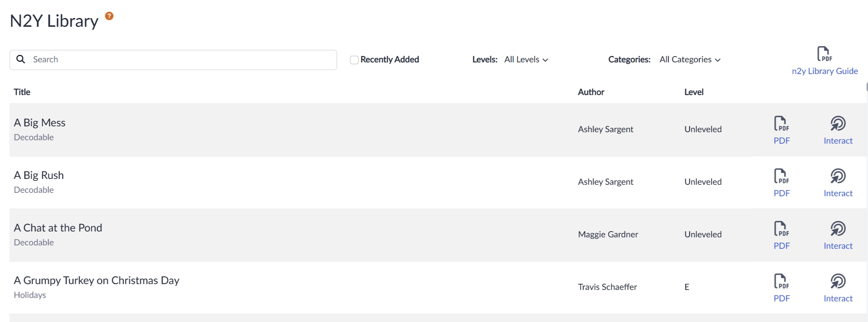Viewport: 868px width, 322px height.
Task: Click the Interact link for A Big Mess
Action: pyautogui.click(x=838, y=140)
